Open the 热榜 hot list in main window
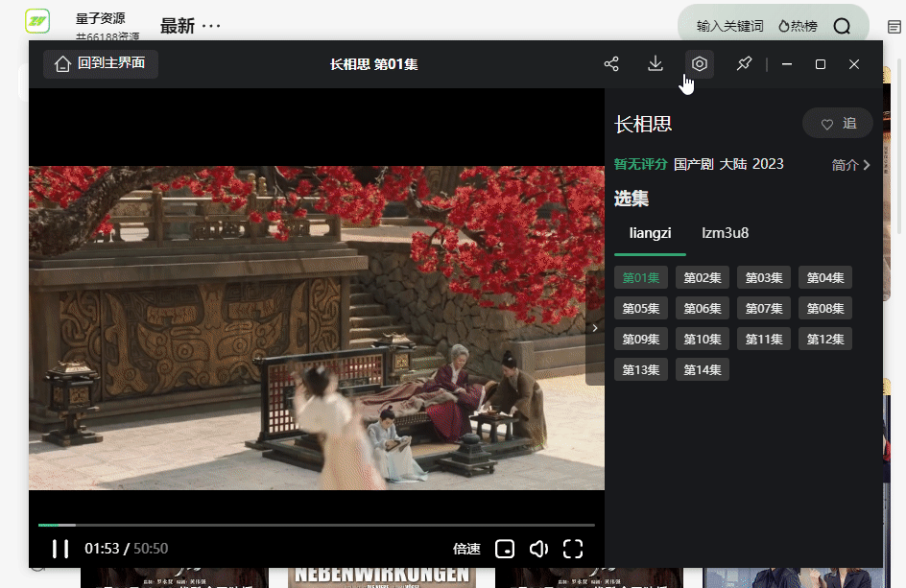 [x=798, y=26]
